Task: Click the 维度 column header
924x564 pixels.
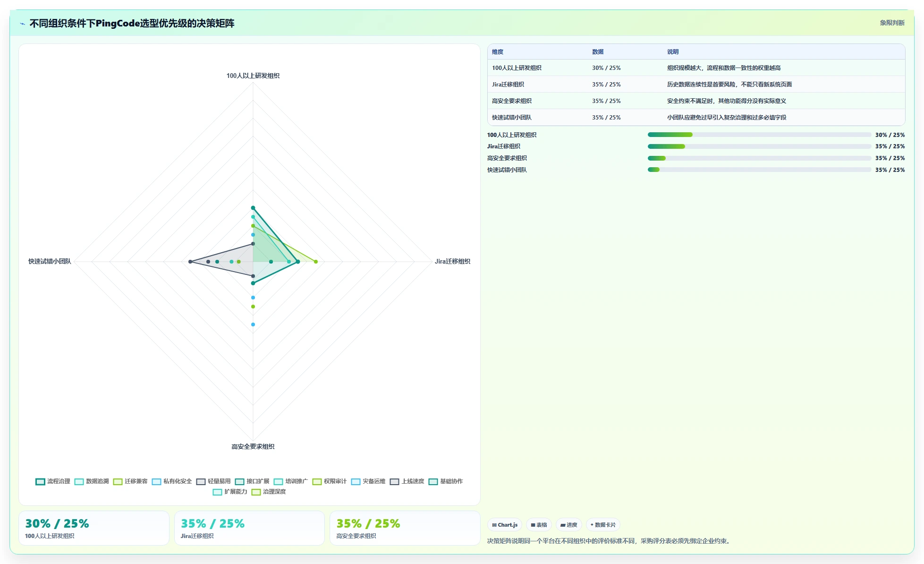Action: pos(498,52)
